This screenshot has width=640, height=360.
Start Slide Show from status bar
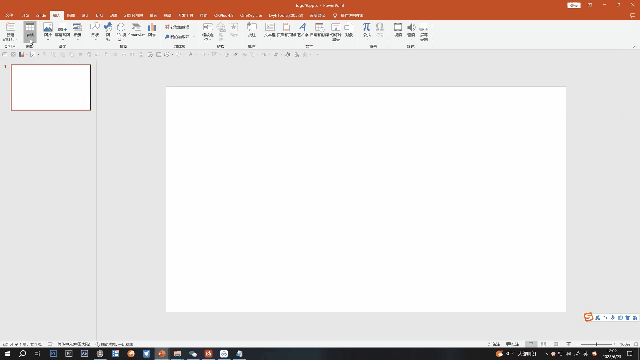(x=569, y=344)
